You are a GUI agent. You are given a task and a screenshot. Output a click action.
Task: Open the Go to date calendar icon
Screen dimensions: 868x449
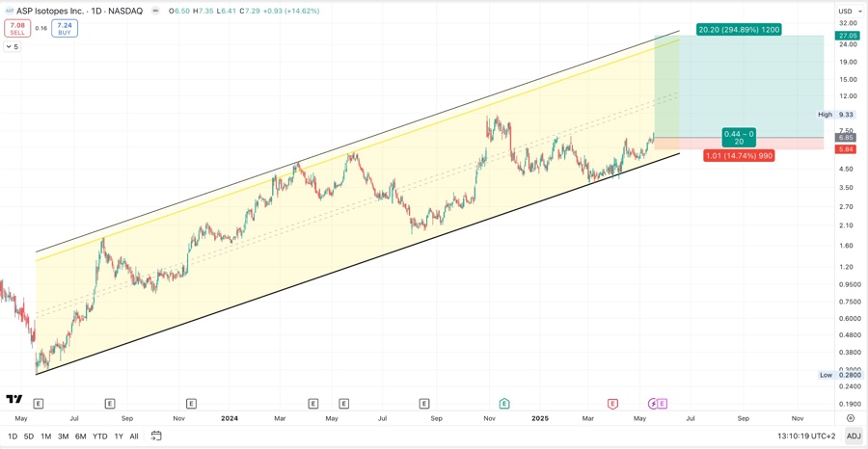156,436
